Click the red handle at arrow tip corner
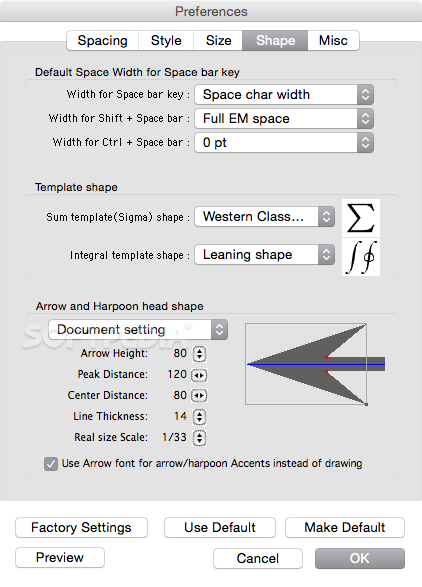Viewport: 422px width, 587px height. 366,404
